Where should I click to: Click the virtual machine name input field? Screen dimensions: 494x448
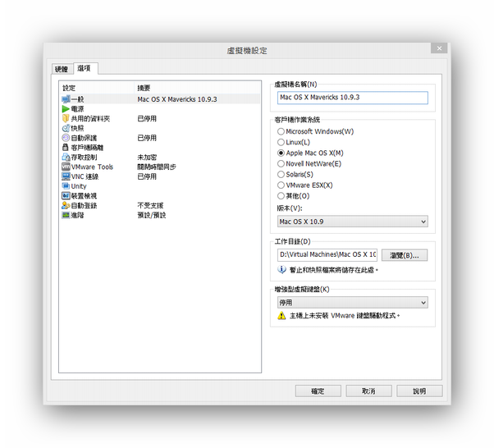click(353, 98)
